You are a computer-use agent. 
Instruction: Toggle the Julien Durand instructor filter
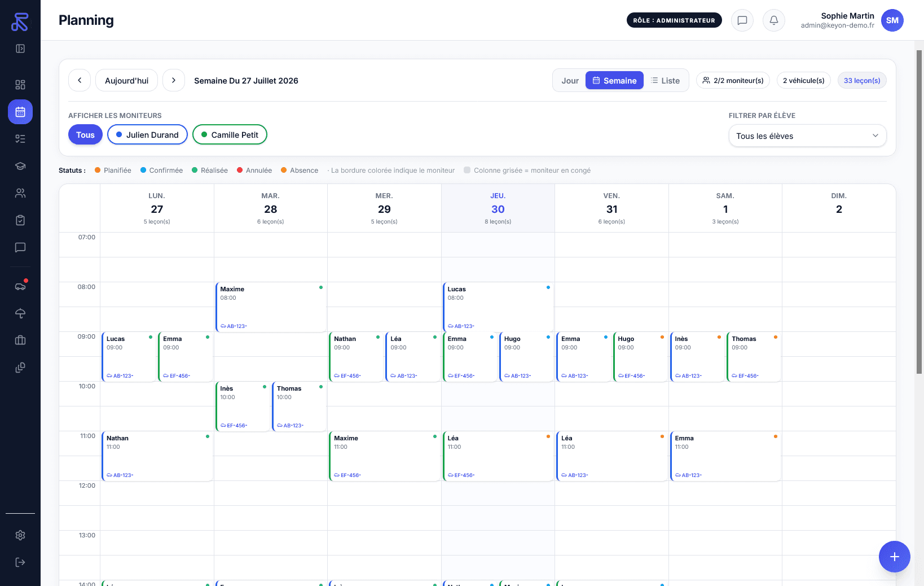coord(147,134)
